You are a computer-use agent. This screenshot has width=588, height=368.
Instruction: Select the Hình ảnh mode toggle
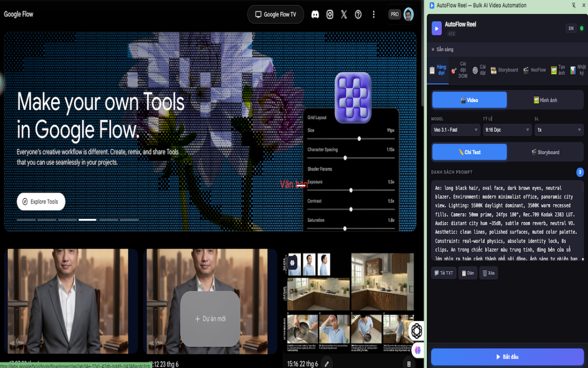(x=545, y=100)
